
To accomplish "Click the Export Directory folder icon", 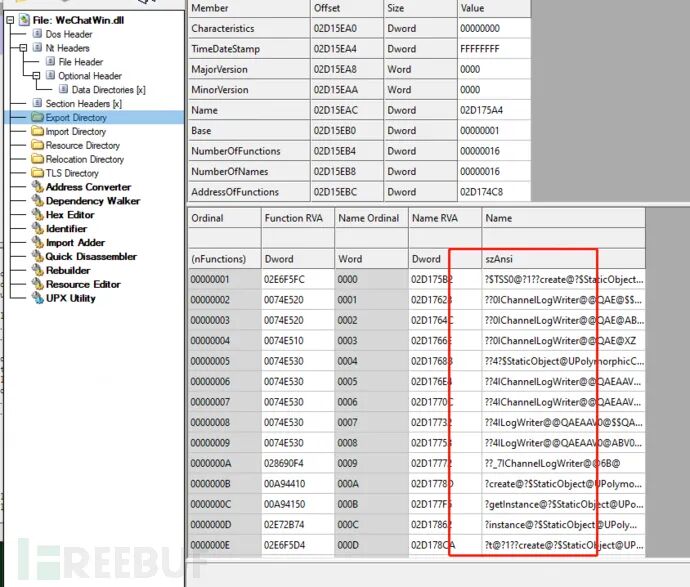I will (38, 117).
